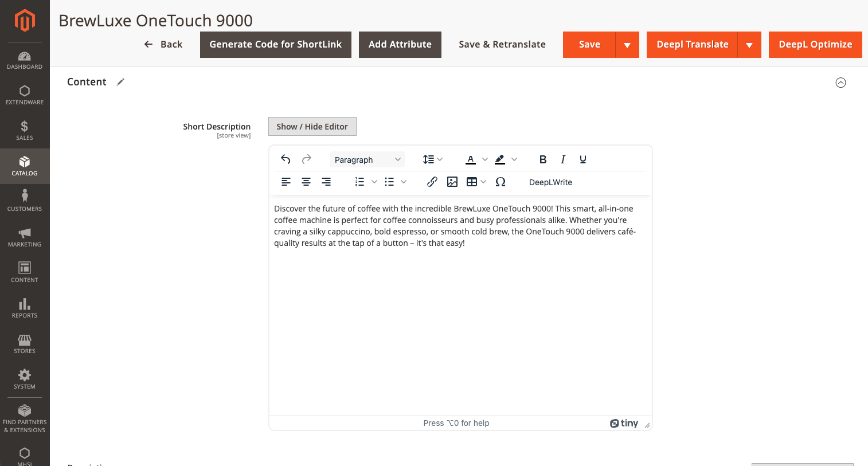This screenshot has height=466, width=868.
Task: Open the Marketing sidebar menu
Action: [25, 237]
